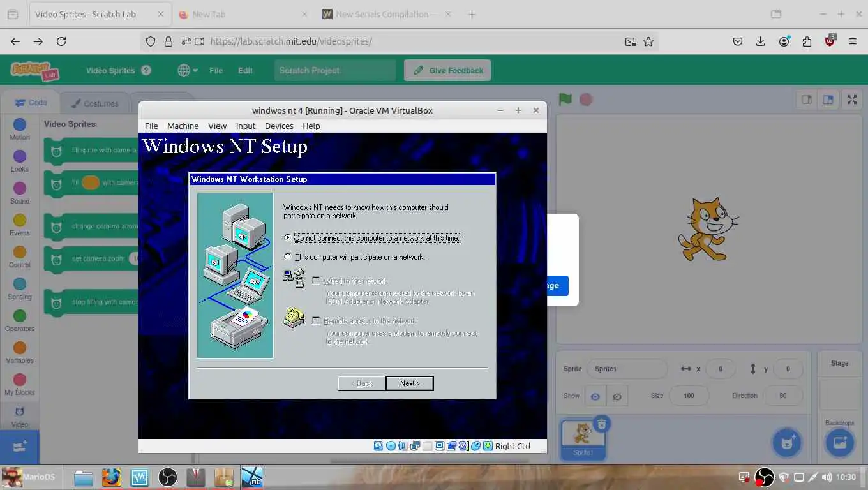Click the Give Feedback button
This screenshot has height=490, width=868.
[x=447, y=70]
